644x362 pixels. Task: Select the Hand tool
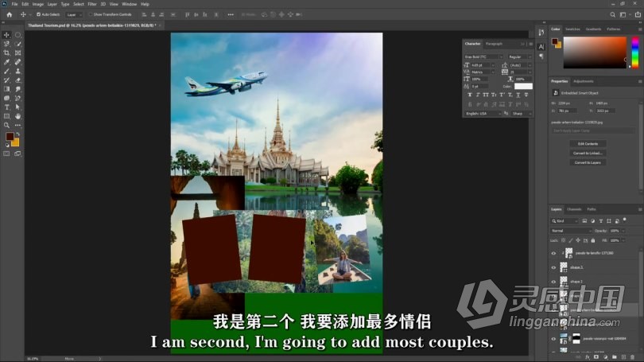18,116
